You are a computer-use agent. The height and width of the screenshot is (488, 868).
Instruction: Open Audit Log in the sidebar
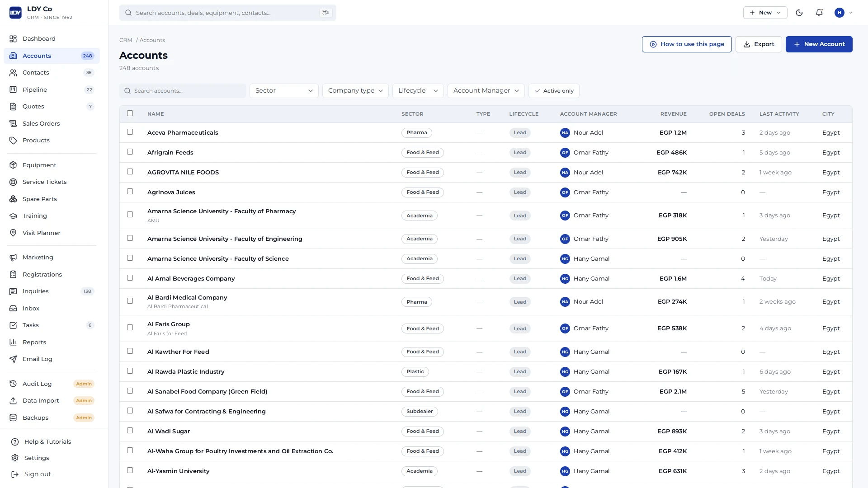click(52, 384)
